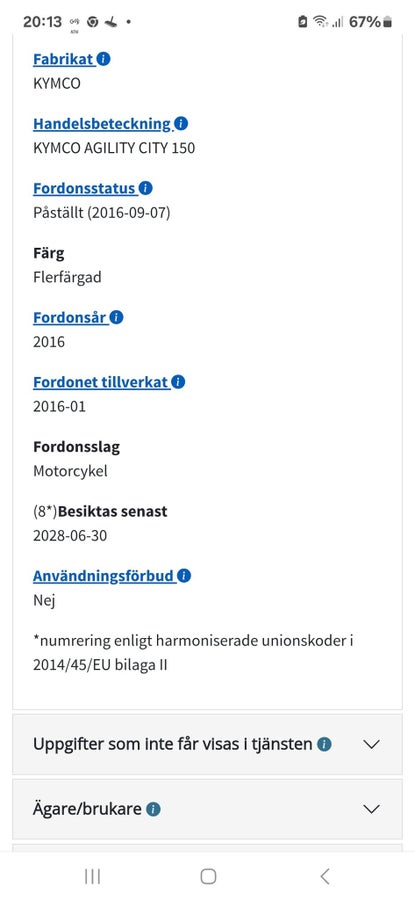Tap the Android home button
This screenshot has height=900, width=415.
[208, 876]
